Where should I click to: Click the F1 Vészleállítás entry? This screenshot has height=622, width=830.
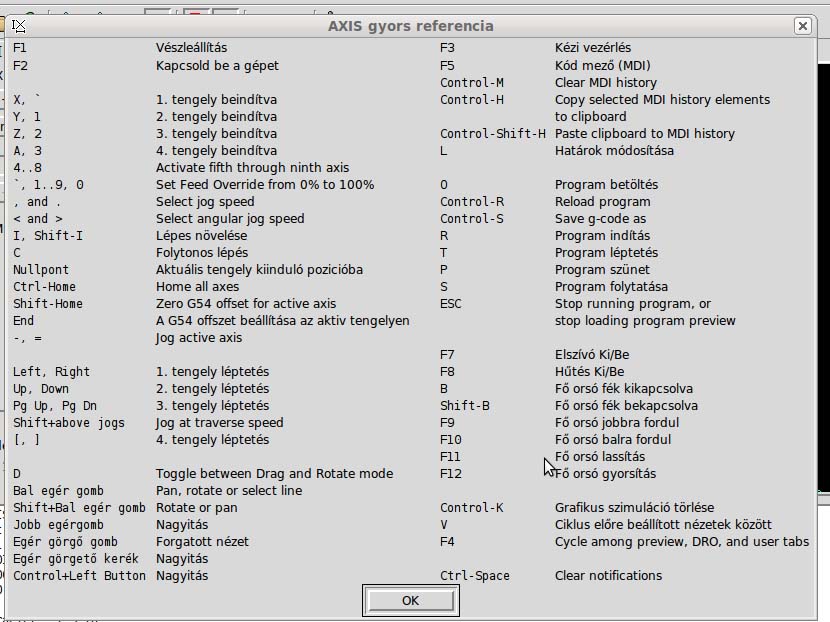click(x=191, y=48)
